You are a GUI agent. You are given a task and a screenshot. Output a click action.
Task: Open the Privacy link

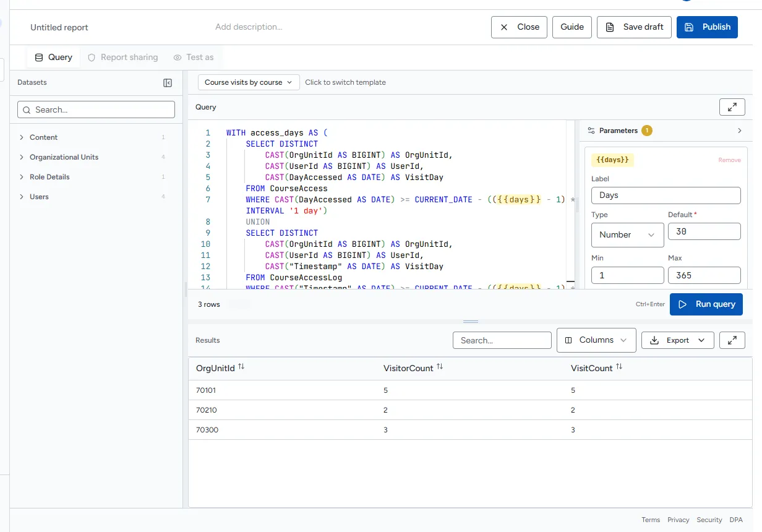pos(679,520)
